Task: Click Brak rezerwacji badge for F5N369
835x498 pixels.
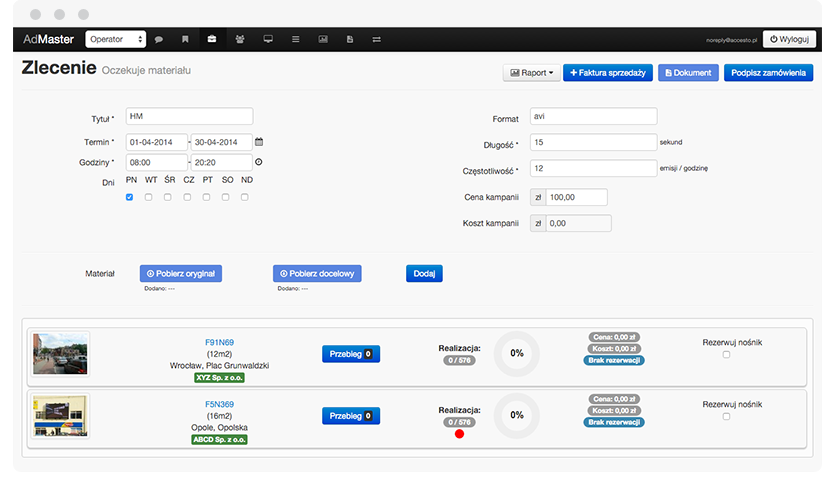Action: pos(614,422)
